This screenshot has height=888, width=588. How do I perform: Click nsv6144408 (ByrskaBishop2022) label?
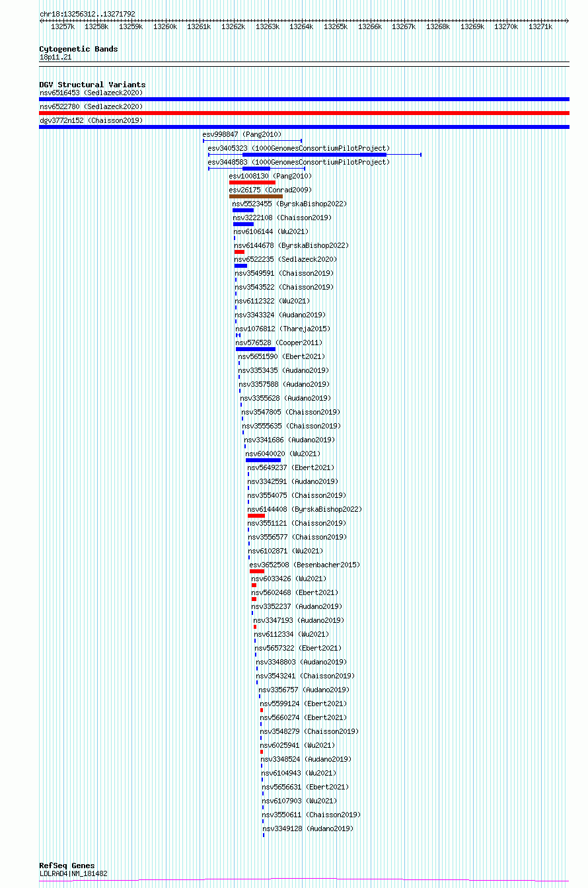305,509
